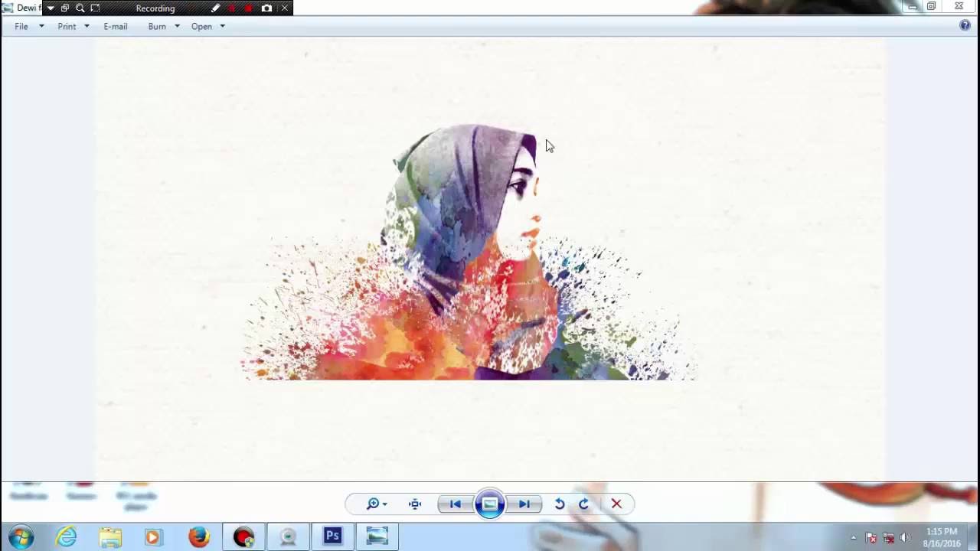Screen dimensions: 980x551
Task: Expand the Burn dropdown arrow
Action: (x=177, y=26)
